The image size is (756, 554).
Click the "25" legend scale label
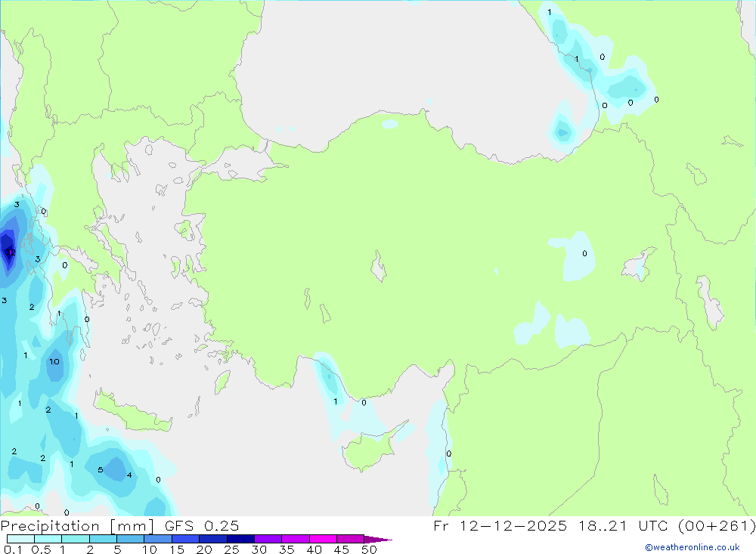[231, 549]
